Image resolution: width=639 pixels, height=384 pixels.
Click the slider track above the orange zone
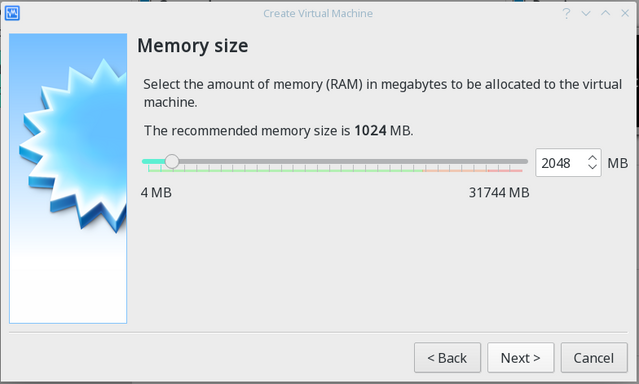(456, 161)
